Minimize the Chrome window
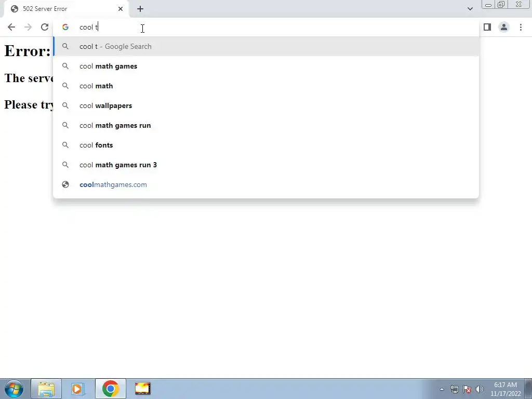 click(488, 4)
